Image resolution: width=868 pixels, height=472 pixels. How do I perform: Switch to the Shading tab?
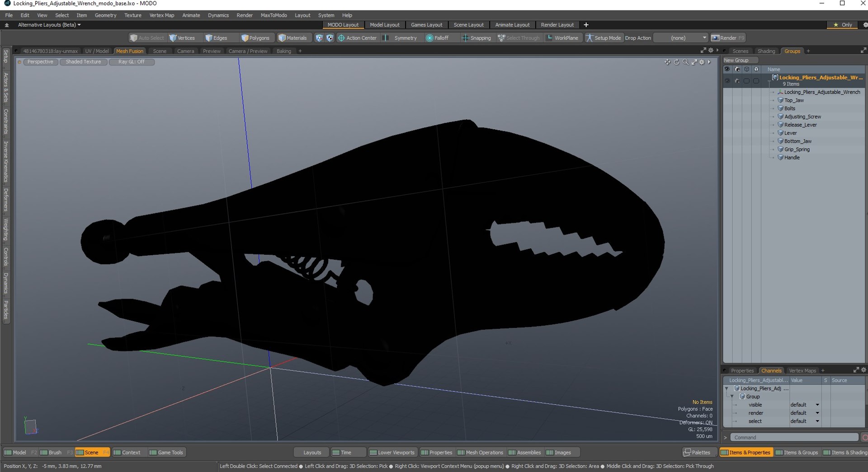click(766, 51)
